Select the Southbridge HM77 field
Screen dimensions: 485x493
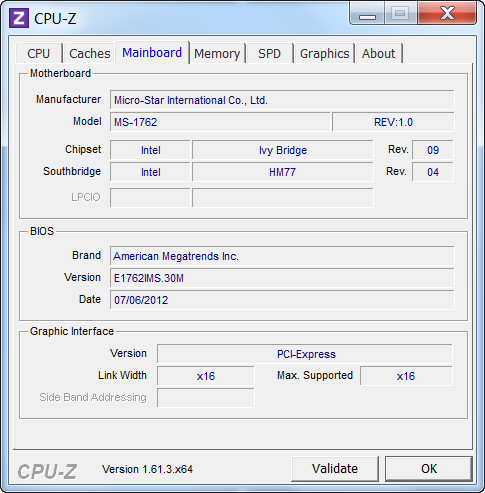coord(283,172)
